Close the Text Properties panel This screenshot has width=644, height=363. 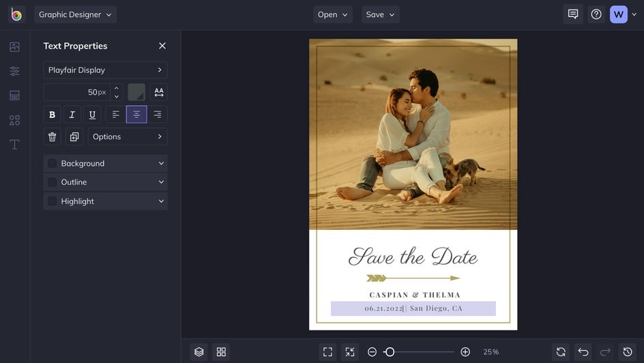coord(162,46)
